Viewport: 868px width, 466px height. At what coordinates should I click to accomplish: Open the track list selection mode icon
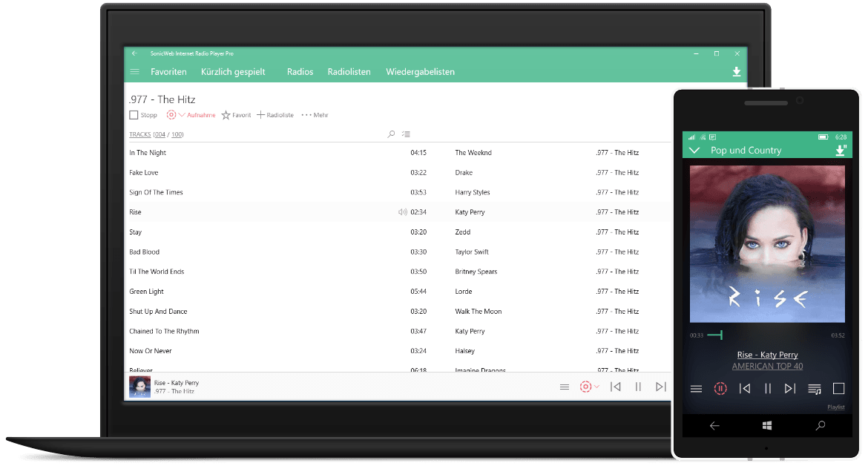tap(406, 134)
